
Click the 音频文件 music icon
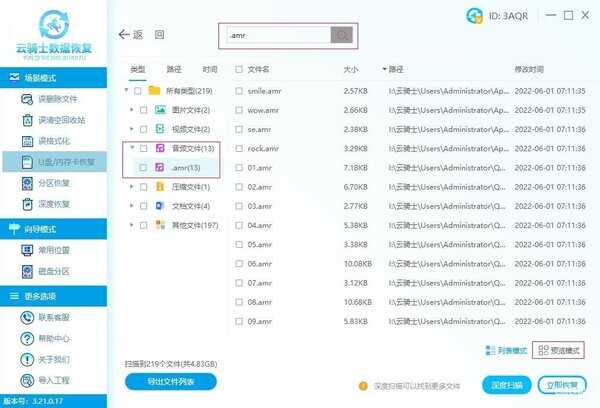(x=160, y=148)
